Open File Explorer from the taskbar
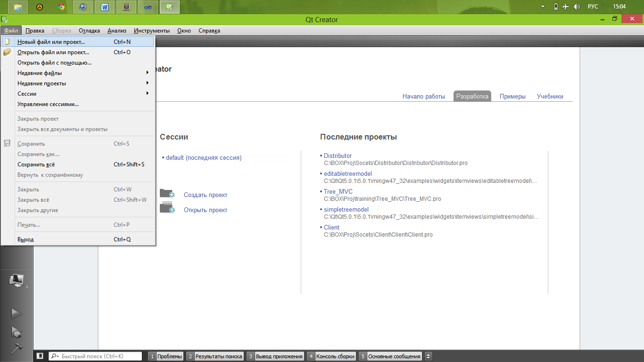 point(18,7)
